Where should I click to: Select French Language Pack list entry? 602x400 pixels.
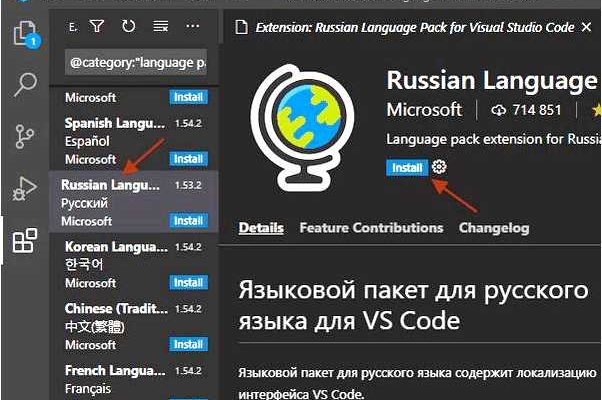134,380
